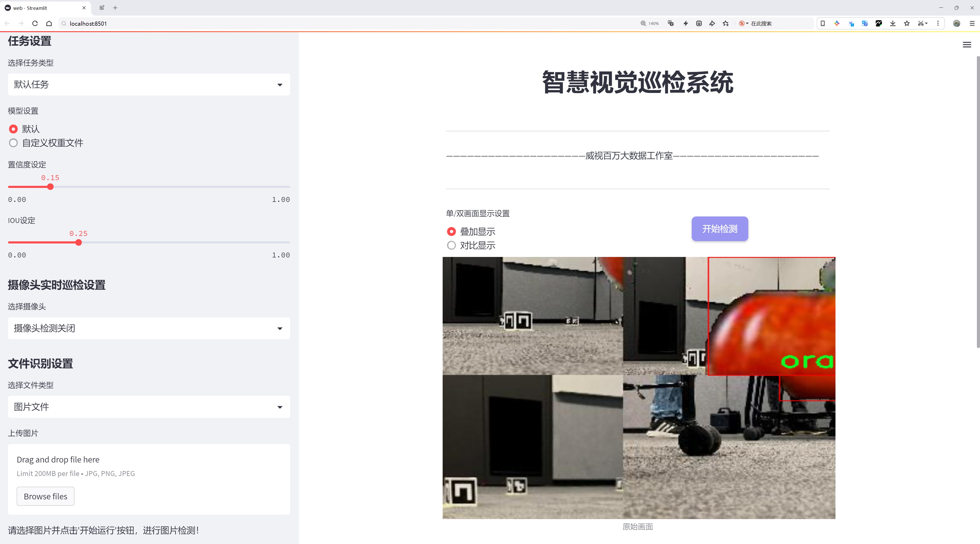980x544 pixels.
Task: Click the 原始画面 caption text
Action: tap(638, 527)
